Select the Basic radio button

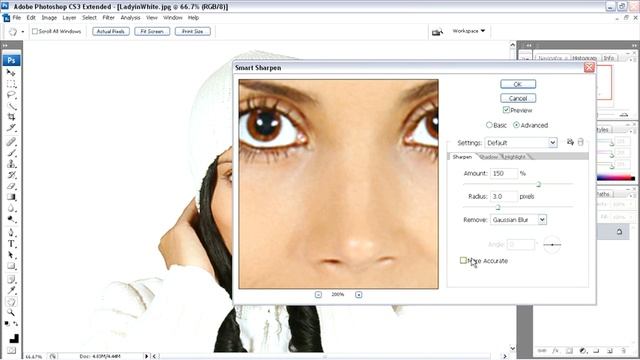pyautogui.click(x=489, y=125)
